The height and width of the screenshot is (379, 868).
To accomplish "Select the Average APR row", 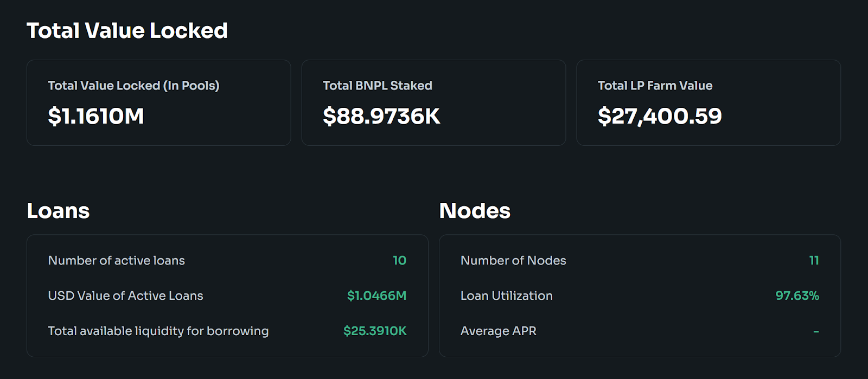I will point(640,331).
